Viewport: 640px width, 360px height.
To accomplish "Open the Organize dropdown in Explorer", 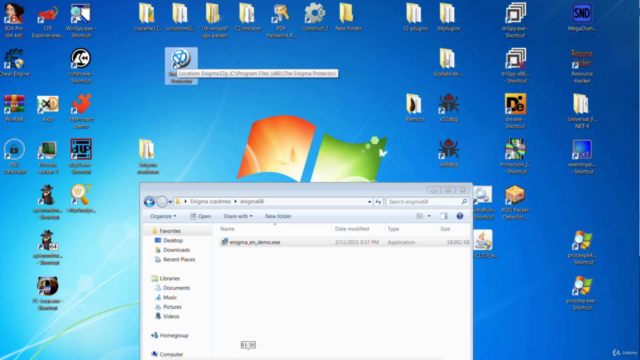I will (163, 216).
